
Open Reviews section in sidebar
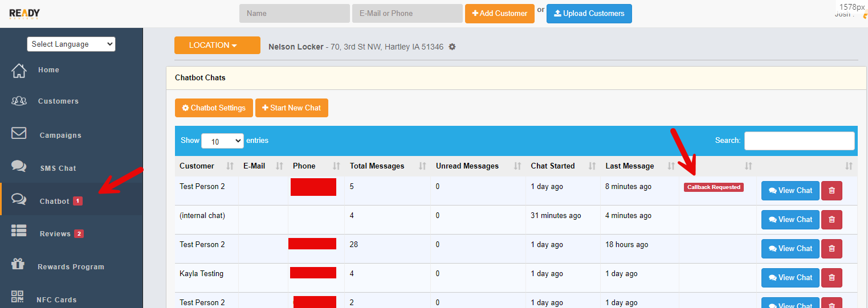click(55, 234)
